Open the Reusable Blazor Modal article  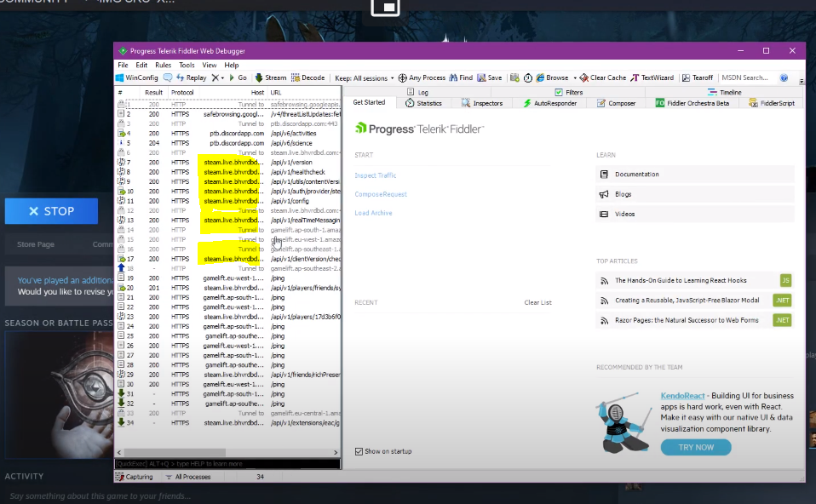(687, 301)
